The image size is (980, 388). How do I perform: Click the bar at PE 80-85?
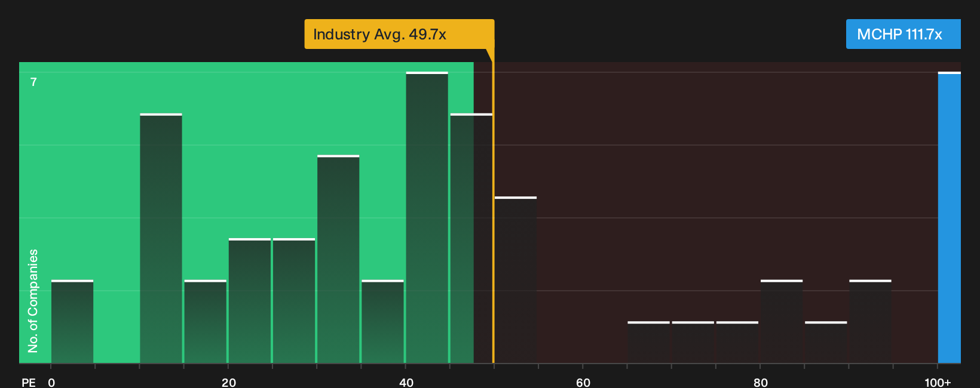point(782,322)
